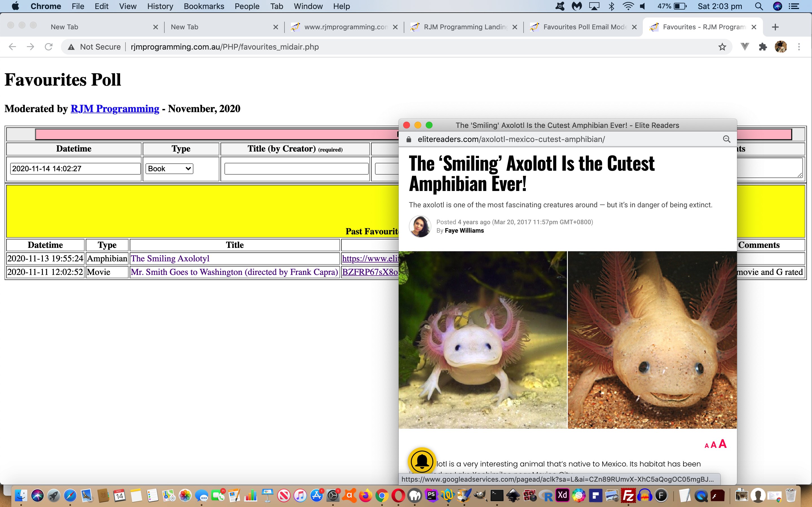This screenshot has width=812, height=507.
Task: Toggle the Bluetooth icon in menu bar
Action: (612, 6)
